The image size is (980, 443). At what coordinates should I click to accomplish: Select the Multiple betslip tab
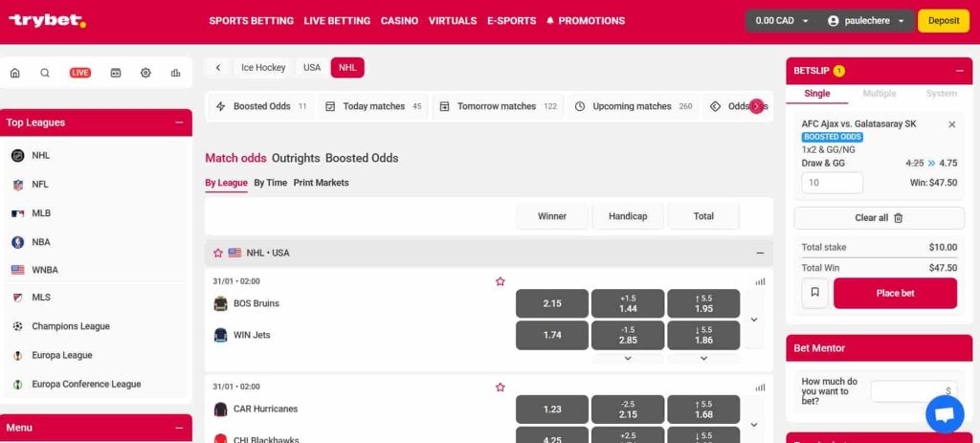tap(880, 93)
